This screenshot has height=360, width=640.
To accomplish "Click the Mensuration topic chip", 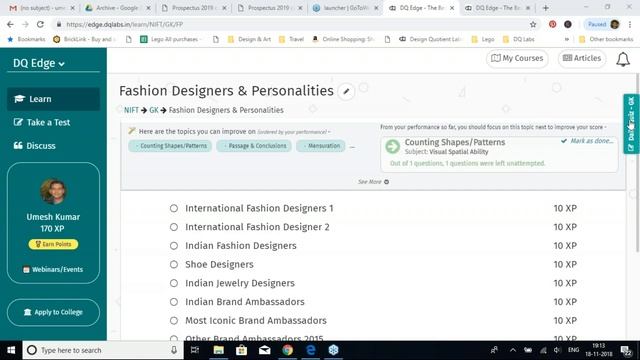I will pos(321,146).
